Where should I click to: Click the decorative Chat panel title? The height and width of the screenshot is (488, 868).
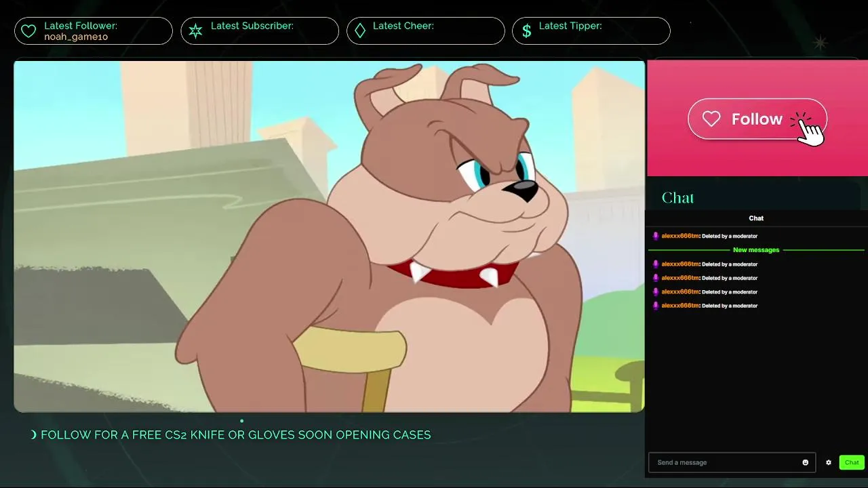point(677,198)
